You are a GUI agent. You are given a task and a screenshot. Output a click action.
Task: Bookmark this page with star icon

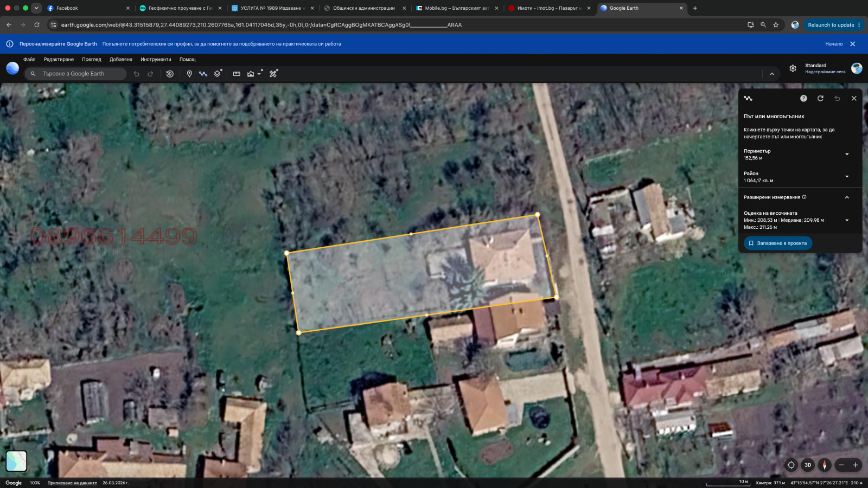pyautogui.click(x=776, y=25)
